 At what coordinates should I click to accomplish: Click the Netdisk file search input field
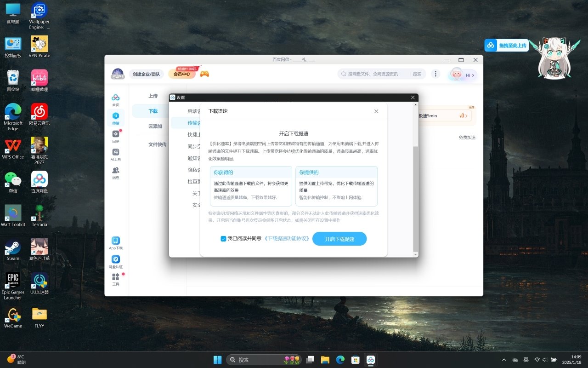pos(375,74)
